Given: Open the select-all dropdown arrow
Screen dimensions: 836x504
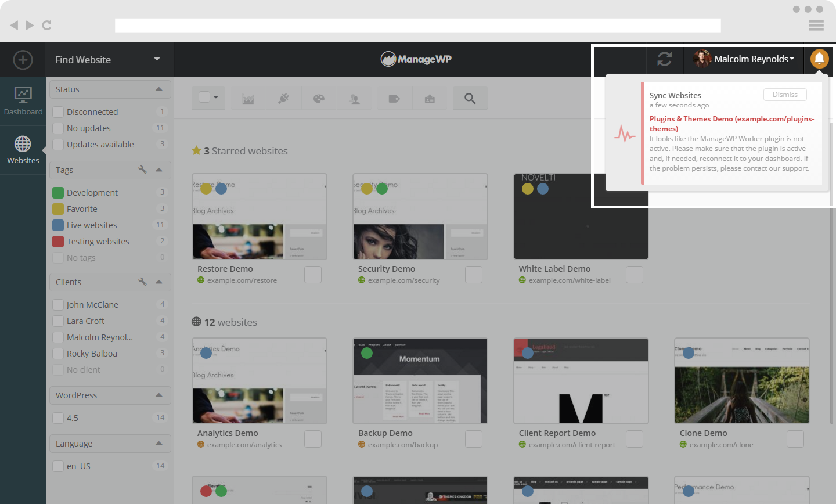Looking at the screenshot, I should point(216,97).
